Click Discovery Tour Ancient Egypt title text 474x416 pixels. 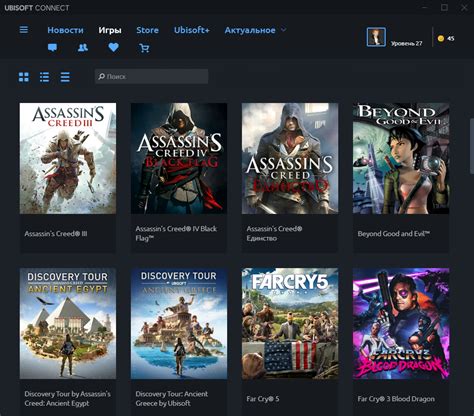click(x=67, y=398)
